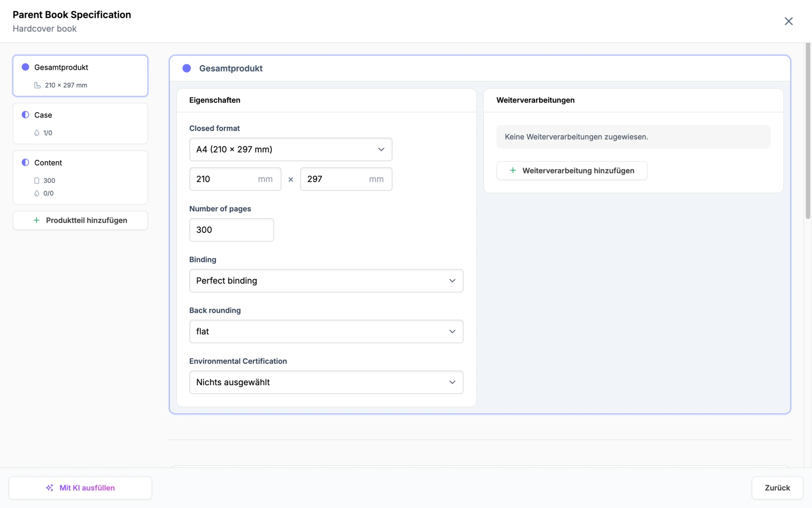This screenshot has height=508, width=812.
Task: Select the Case part in sidebar
Action: point(80,124)
